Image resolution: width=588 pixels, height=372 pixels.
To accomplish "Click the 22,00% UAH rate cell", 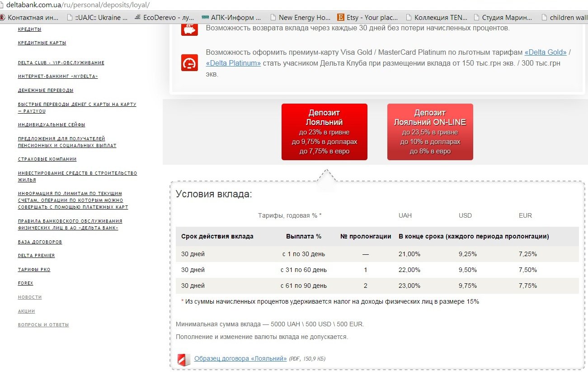I will tap(409, 270).
